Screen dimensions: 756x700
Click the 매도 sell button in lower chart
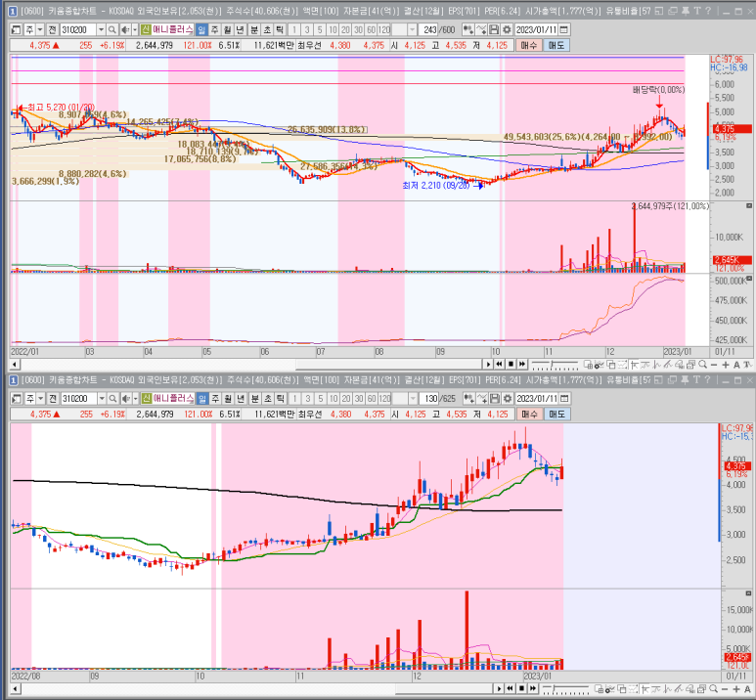556,415
